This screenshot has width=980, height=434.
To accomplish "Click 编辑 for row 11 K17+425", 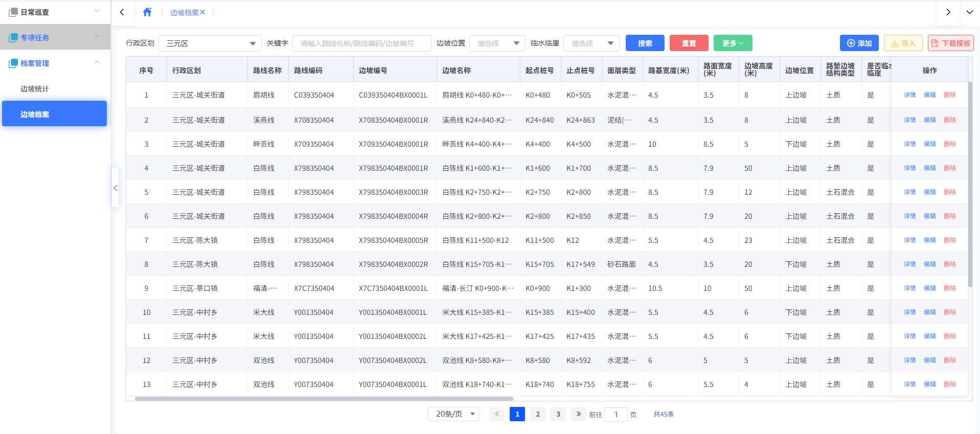I will click(930, 336).
